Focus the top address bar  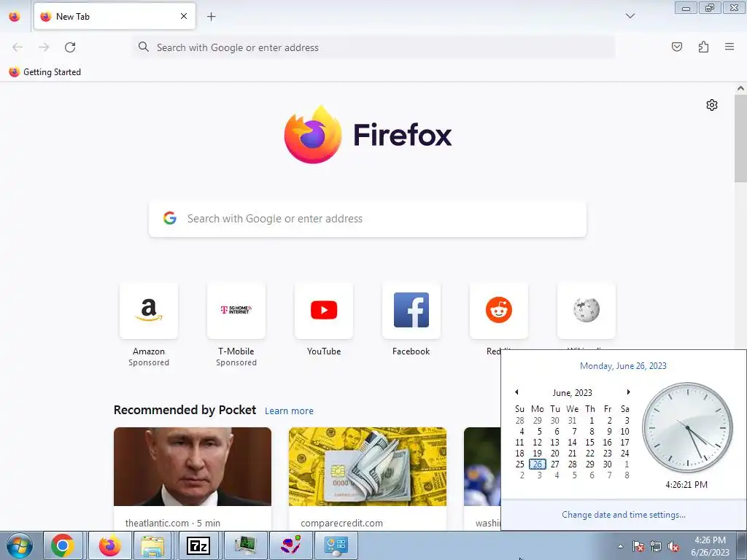point(374,47)
